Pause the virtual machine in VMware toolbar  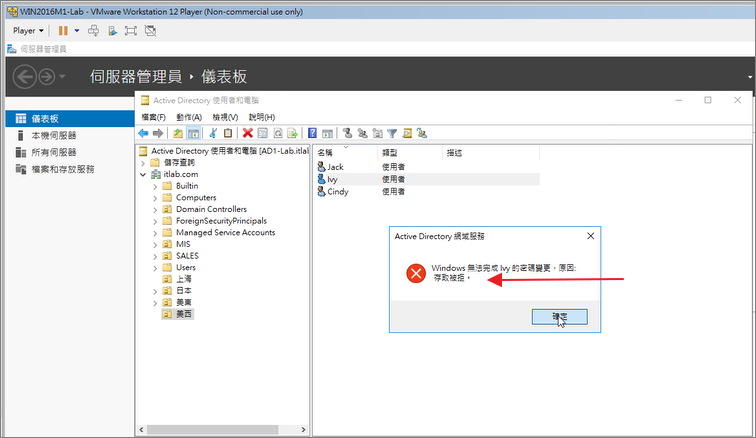(63, 30)
